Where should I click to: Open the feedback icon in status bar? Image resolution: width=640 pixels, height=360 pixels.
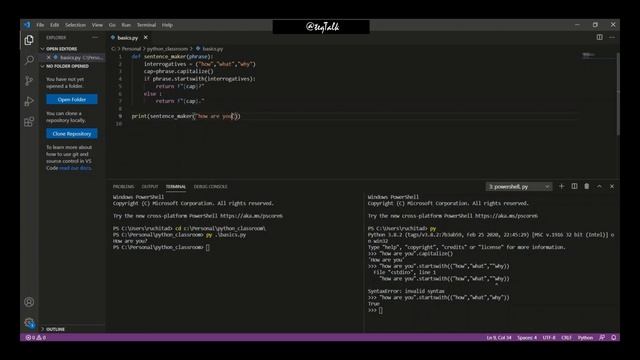click(602, 338)
